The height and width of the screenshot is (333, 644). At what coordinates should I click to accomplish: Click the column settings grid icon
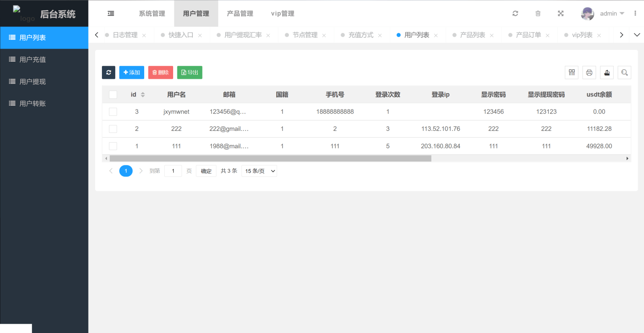coord(571,72)
